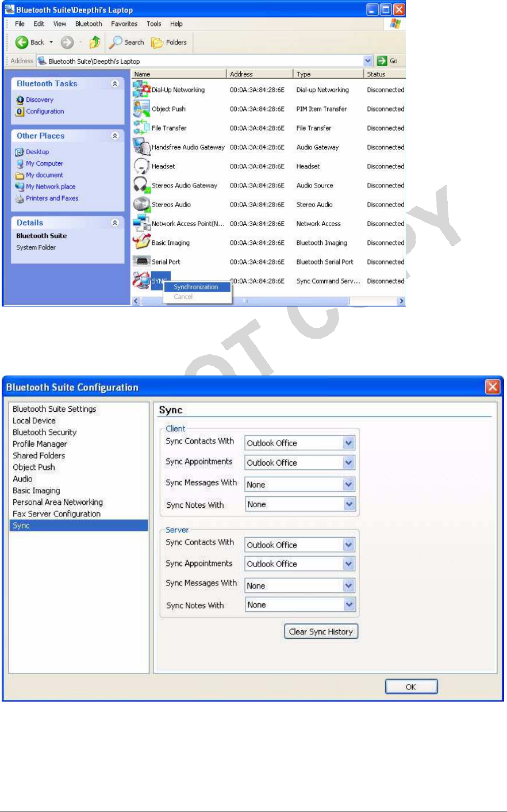Sort the list by Address column
Viewport: 507px width, 812px height.
click(x=260, y=74)
